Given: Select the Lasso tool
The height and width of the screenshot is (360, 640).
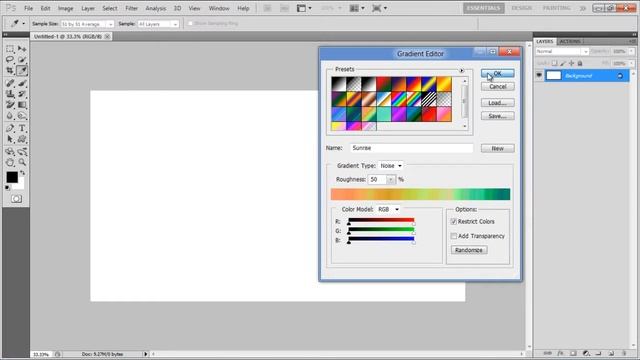Looking at the screenshot, I should (x=10, y=60).
